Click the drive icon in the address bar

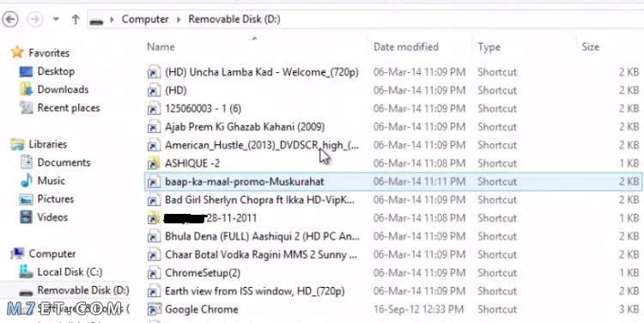point(96,21)
